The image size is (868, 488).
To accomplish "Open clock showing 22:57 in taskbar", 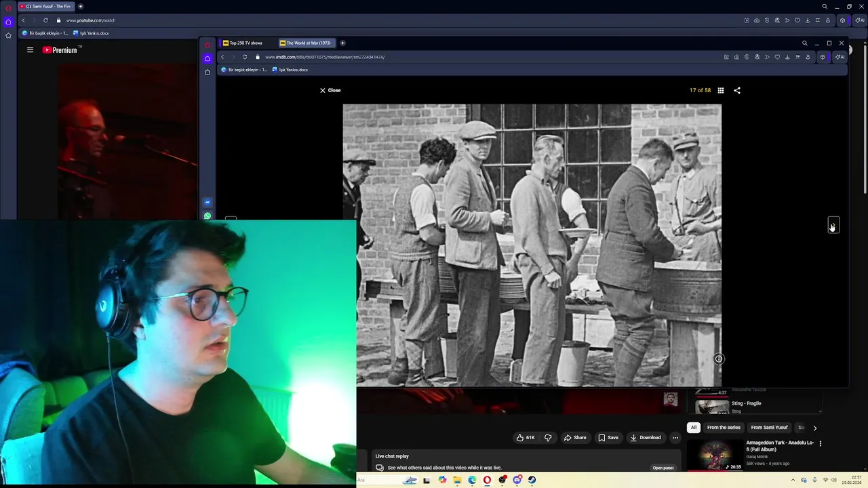I will [x=852, y=480].
